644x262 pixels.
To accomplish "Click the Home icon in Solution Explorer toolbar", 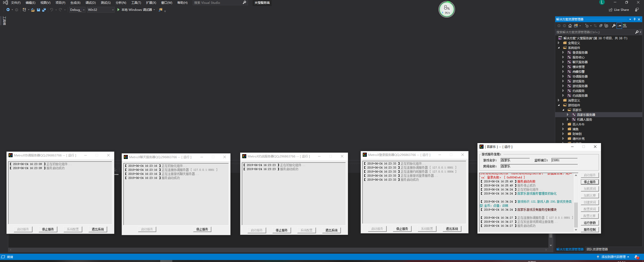I will [x=570, y=26].
